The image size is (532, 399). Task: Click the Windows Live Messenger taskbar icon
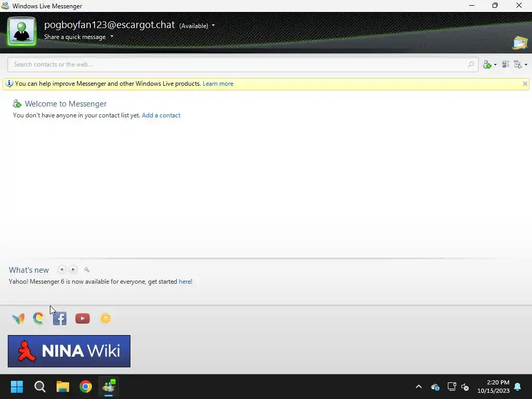(x=109, y=387)
